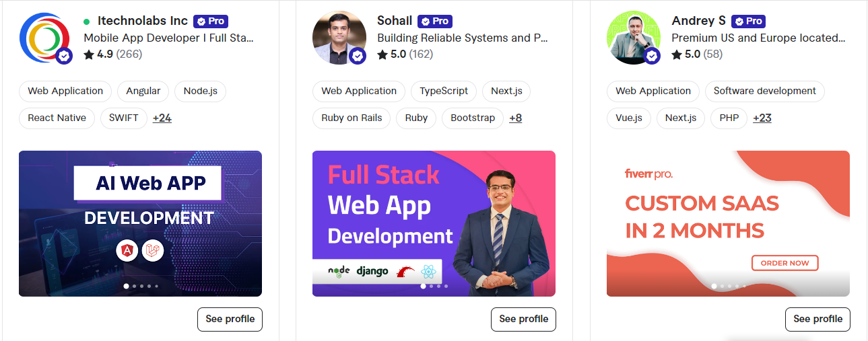Viewport: 868px width, 341px height.
Task: Open the Custom SaaS in 2 Months banner
Action: (x=728, y=223)
